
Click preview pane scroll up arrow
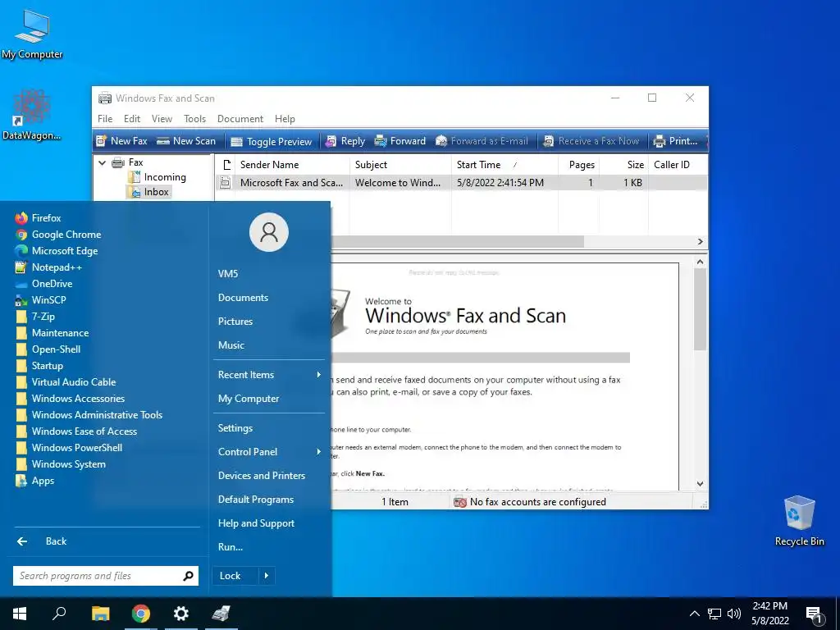[x=701, y=262]
